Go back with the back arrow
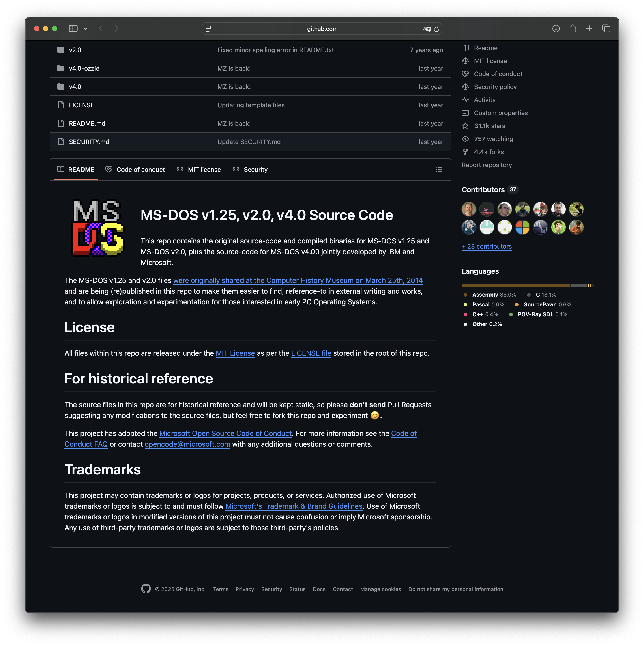 tap(101, 29)
